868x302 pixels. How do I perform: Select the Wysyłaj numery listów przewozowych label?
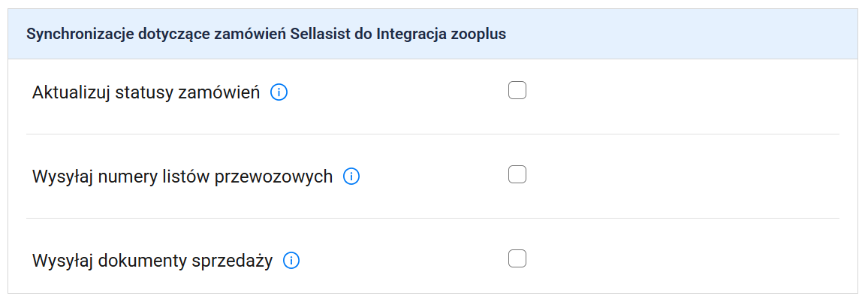click(x=182, y=177)
